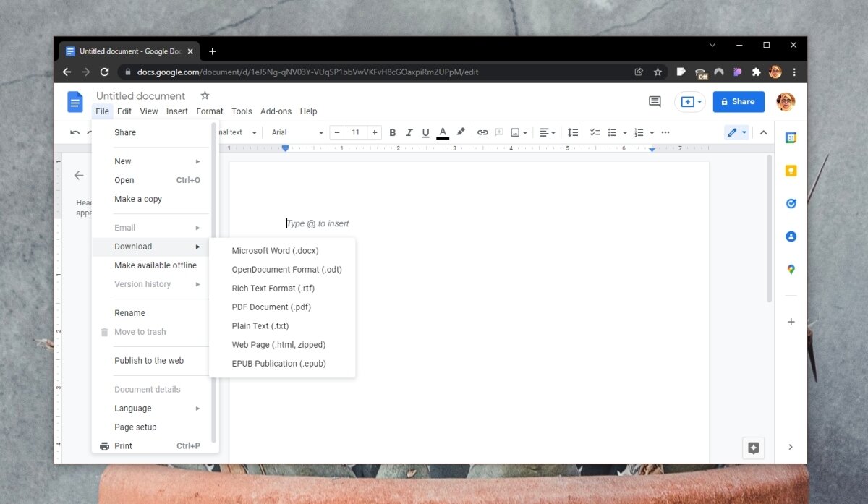Apply bold formatting
The height and width of the screenshot is (504, 868).
click(393, 132)
